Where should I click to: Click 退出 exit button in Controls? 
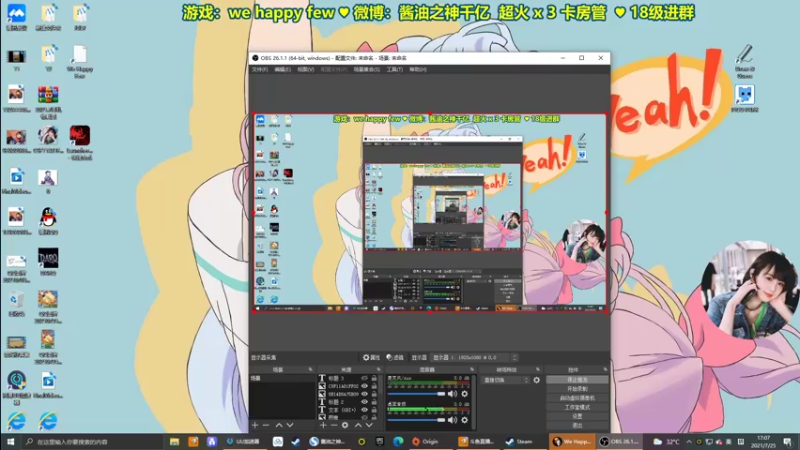pyautogui.click(x=577, y=425)
